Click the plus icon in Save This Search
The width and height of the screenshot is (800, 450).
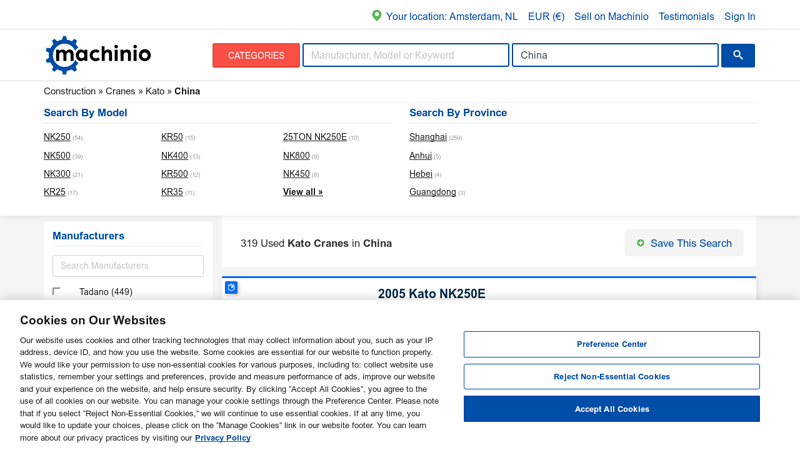click(x=640, y=243)
